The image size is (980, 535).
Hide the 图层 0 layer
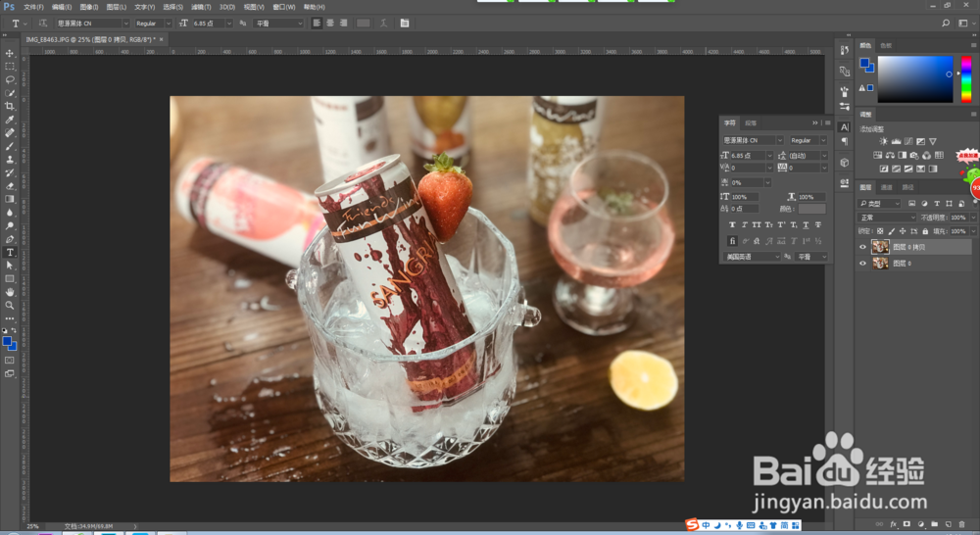tap(862, 264)
